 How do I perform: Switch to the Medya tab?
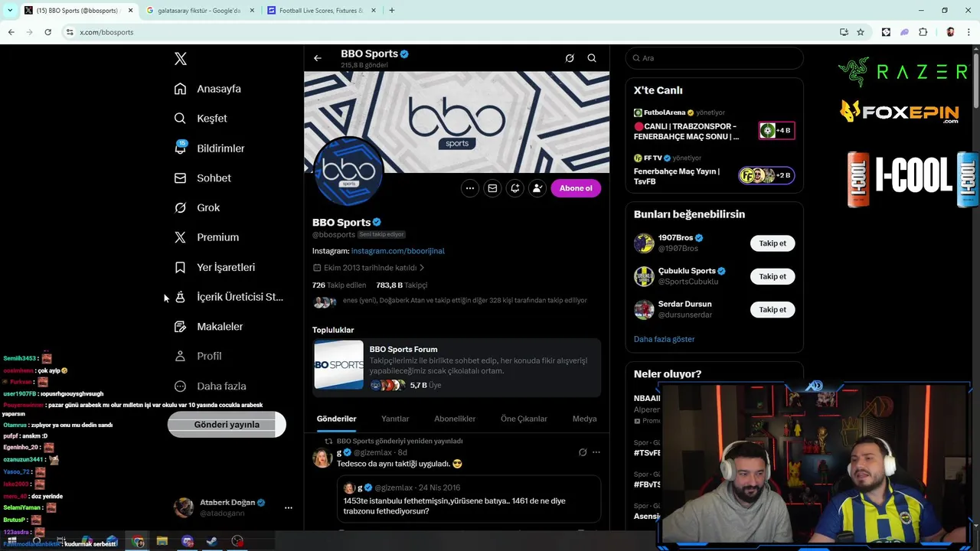[x=584, y=419]
